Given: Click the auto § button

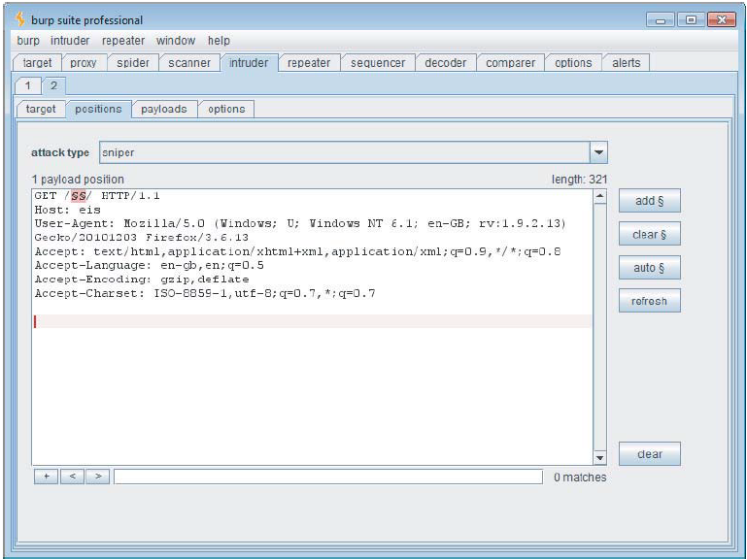Looking at the screenshot, I should 649,268.
